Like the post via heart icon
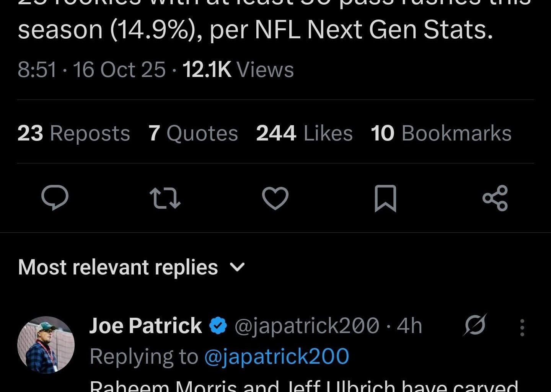This screenshot has height=392, width=551. point(275,198)
